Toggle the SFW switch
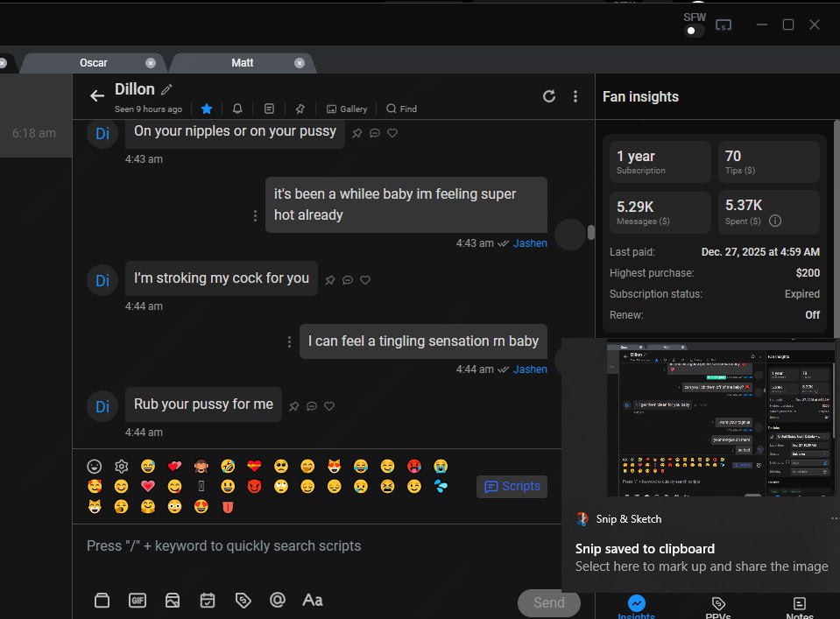The width and height of the screenshot is (840, 619). coord(695,31)
